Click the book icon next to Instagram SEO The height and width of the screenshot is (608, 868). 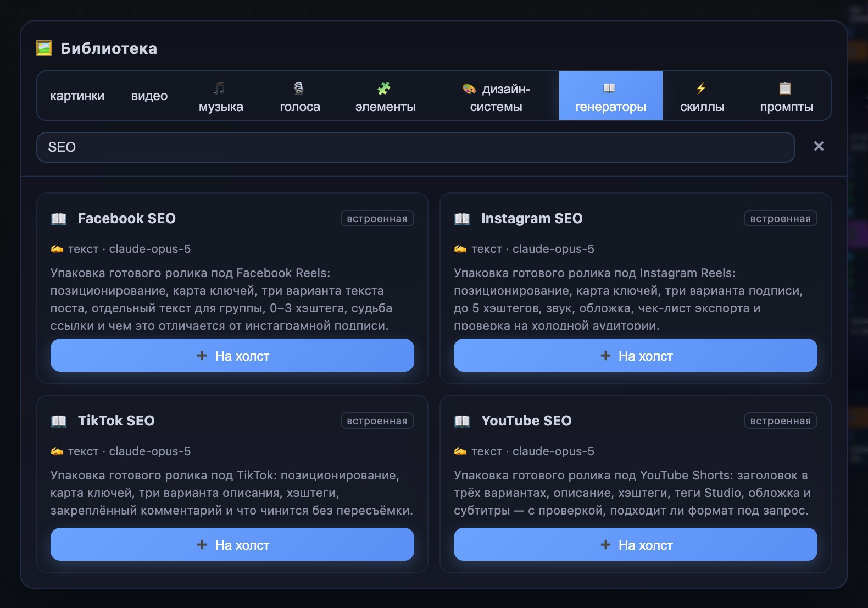(462, 219)
